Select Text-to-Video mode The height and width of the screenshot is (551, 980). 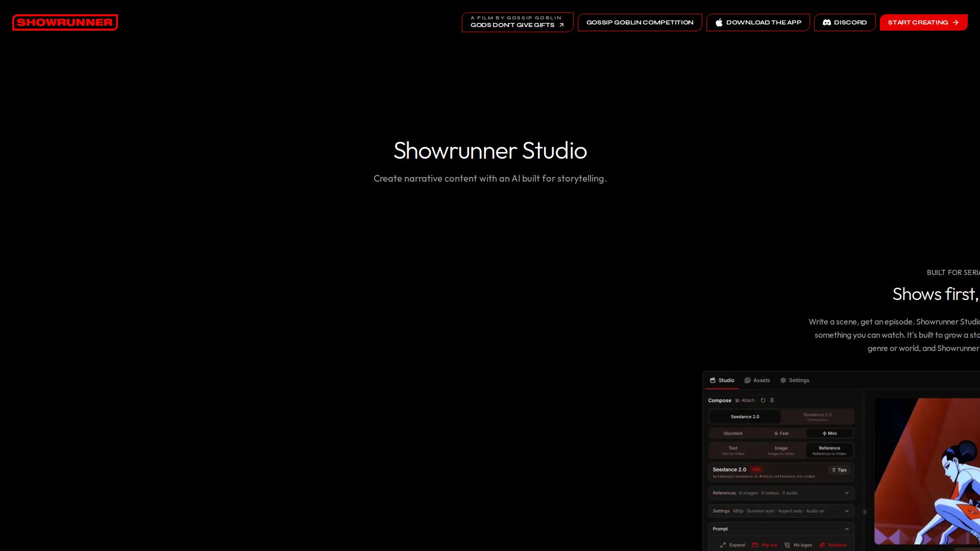point(733,450)
